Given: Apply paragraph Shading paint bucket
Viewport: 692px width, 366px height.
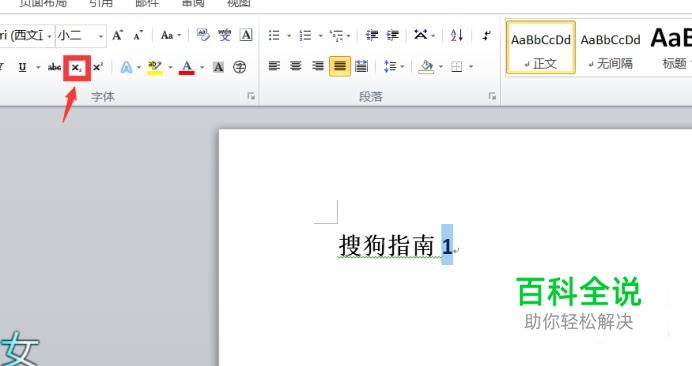Looking at the screenshot, I should point(426,67).
